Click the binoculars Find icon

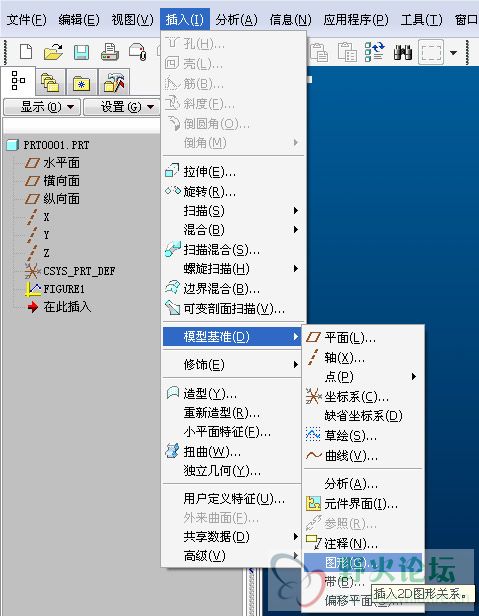pos(403,52)
